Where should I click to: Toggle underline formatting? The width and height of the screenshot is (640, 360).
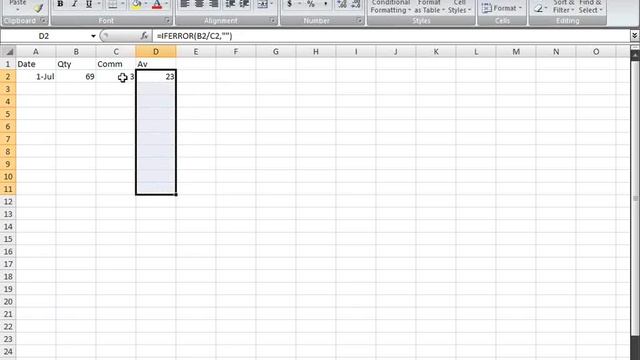click(89, 4)
